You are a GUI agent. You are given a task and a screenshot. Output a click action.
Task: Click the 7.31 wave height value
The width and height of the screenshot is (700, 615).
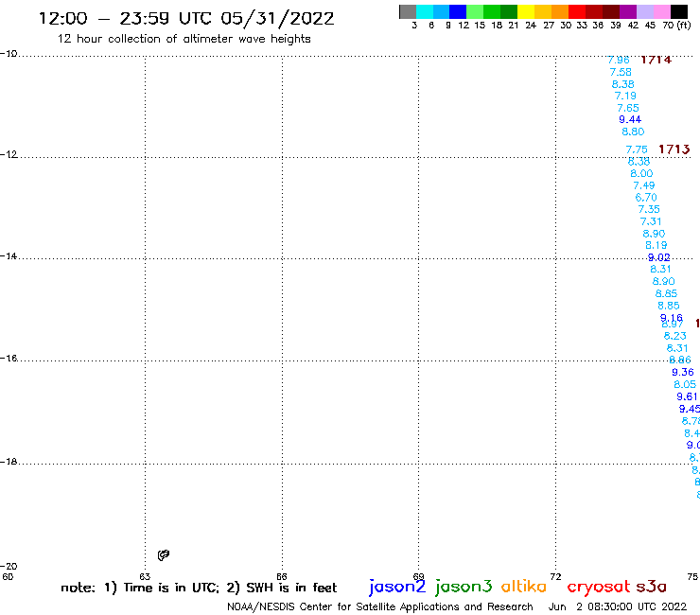pyautogui.click(x=651, y=221)
